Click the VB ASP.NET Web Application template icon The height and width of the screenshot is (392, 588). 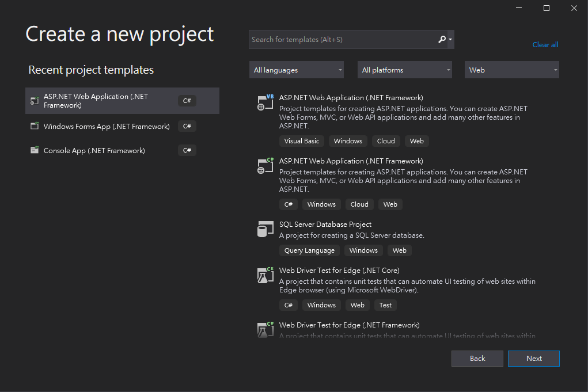click(265, 102)
